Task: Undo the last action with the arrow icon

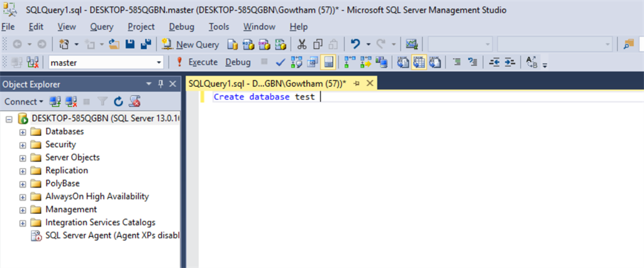Action: pos(356,44)
